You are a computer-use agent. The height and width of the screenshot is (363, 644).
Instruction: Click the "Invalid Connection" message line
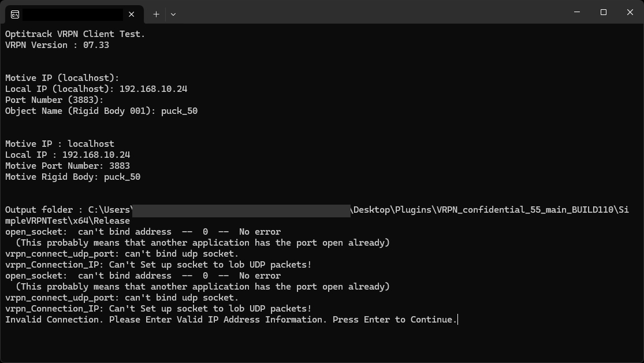coord(231,320)
